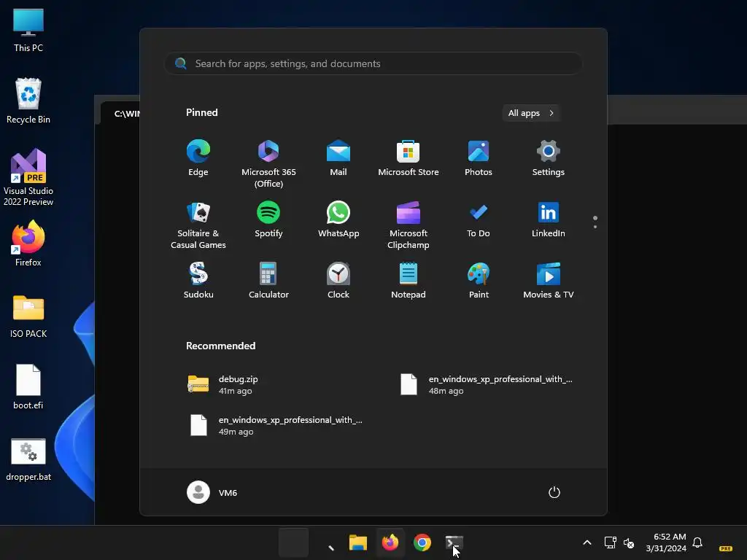
Task: Open File Explorer from the taskbar
Action: (x=357, y=542)
